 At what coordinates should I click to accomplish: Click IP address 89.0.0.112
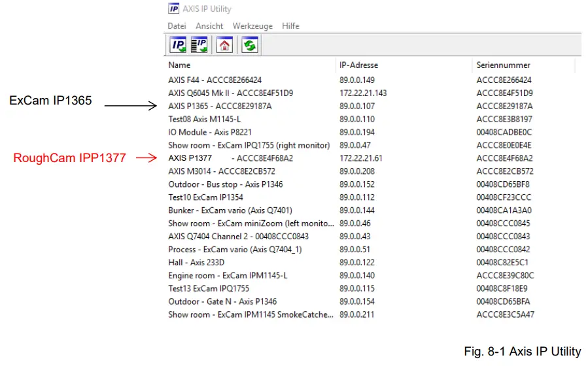click(357, 197)
